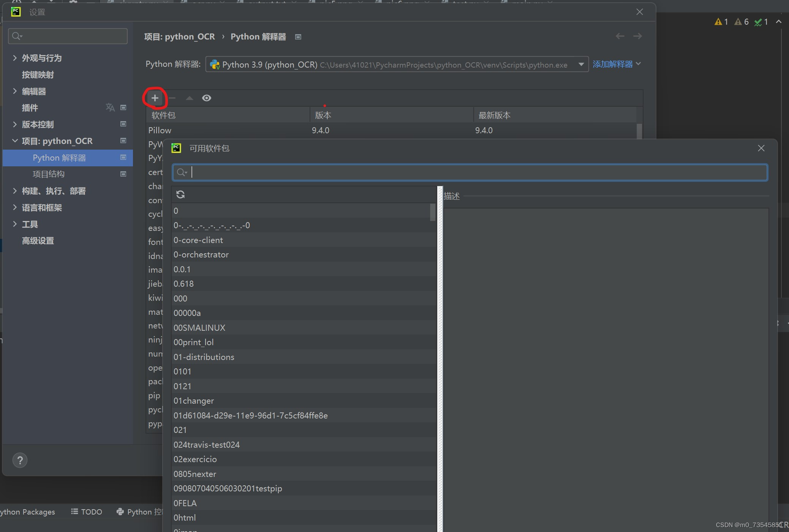
Task: Click the 添加解释器 link
Action: pyautogui.click(x=612, y=64)
